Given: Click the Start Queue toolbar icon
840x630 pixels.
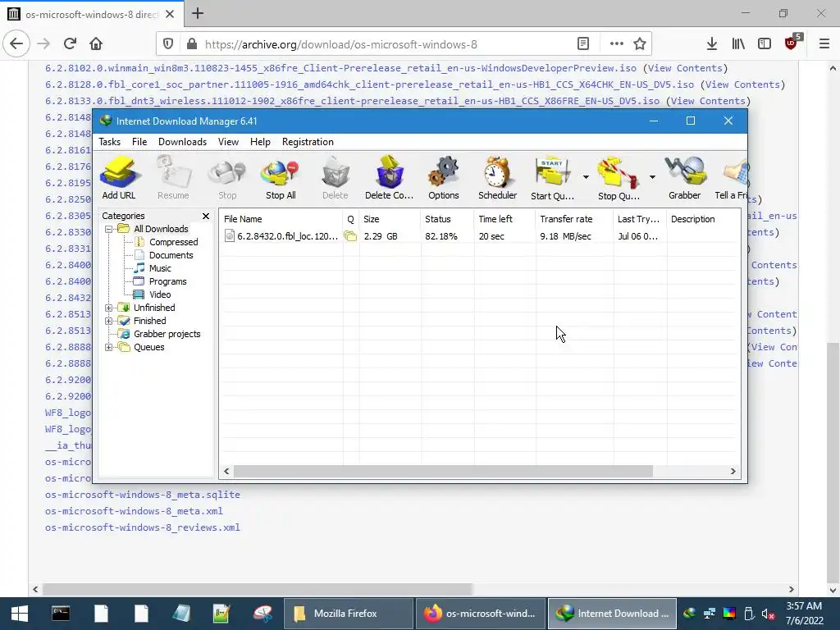Looking at the screenshot, I should pos(552,178).
